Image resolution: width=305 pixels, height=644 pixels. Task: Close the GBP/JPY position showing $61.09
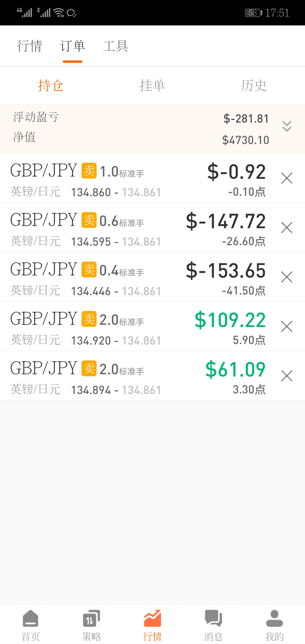coord(287,376)
